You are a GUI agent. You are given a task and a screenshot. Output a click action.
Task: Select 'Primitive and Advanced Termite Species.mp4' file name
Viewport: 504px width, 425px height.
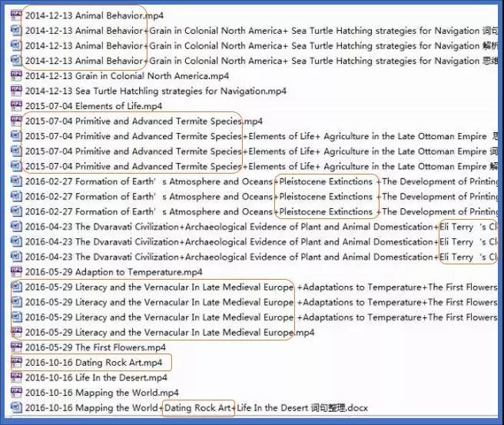pyautogui.click(x=144, y=121)
